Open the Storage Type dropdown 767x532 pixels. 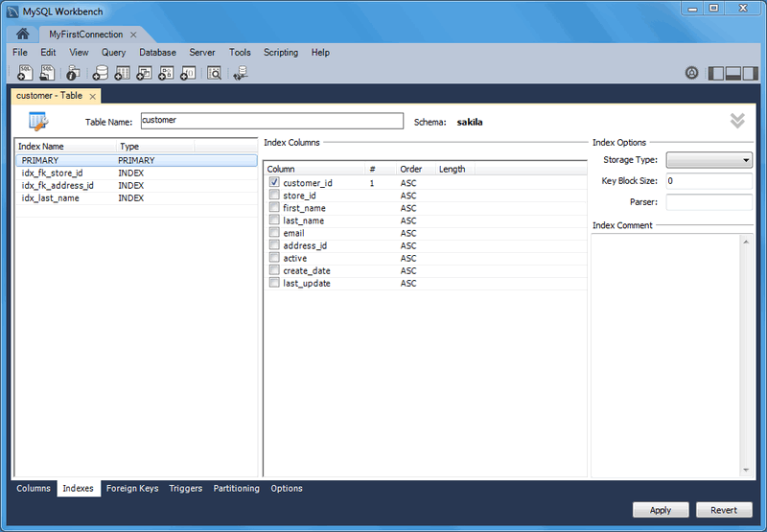[x=709, y=160]
